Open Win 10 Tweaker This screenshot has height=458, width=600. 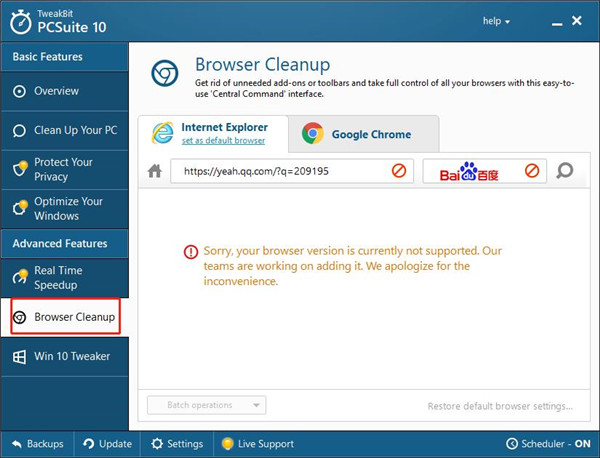pyautogui.click(x=63, y=356)
